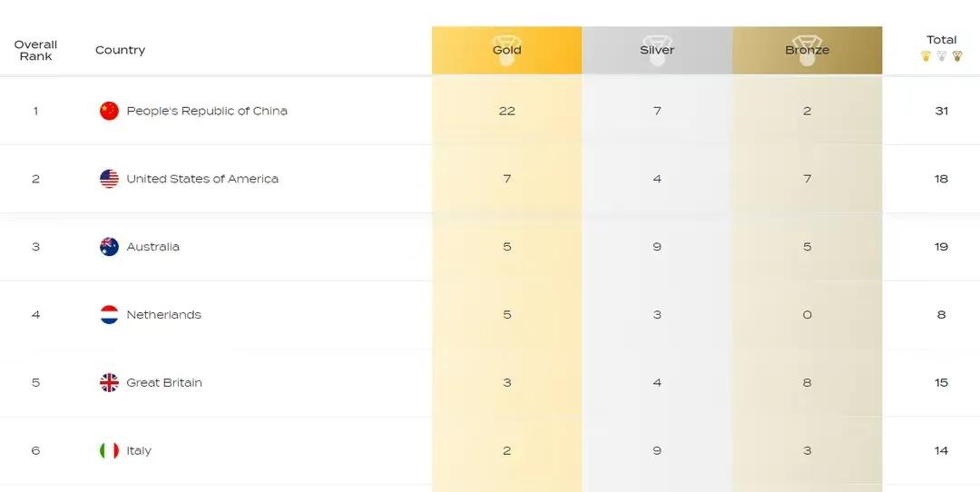The width and height of the screenshot is (980, 492).
Task: Click the Total column header
Action: click(x=941, y=40)
